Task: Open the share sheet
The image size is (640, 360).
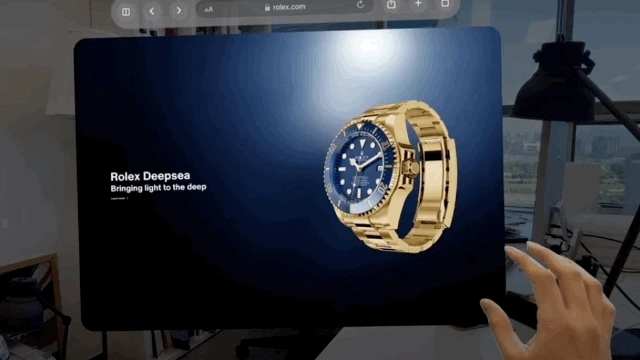Action: coord(391,4)
